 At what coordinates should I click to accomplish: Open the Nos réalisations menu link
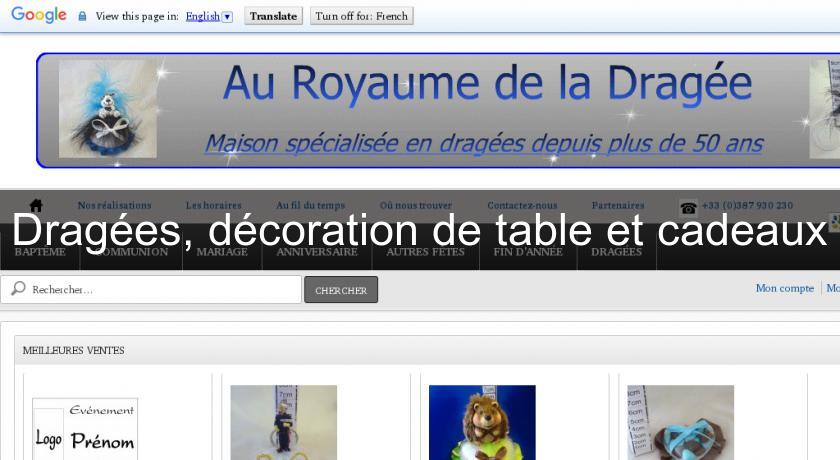tap(115, 205)
